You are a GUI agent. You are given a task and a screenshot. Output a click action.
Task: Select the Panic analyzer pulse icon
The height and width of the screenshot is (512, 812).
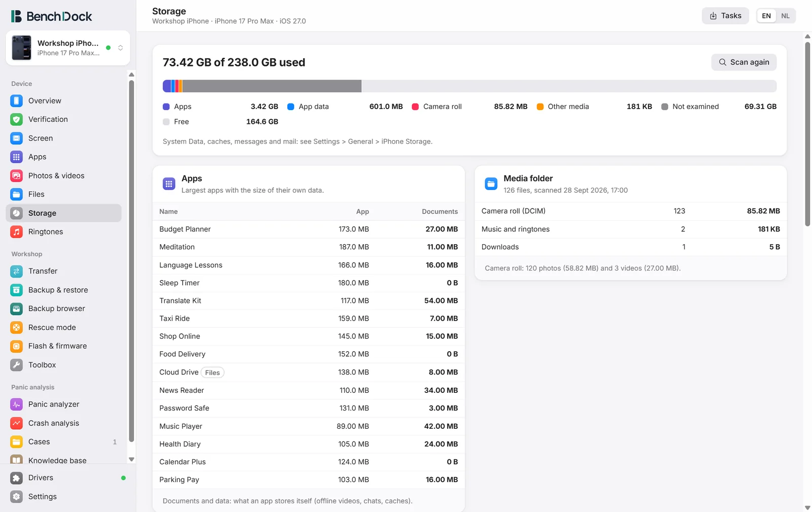(16, 404)
